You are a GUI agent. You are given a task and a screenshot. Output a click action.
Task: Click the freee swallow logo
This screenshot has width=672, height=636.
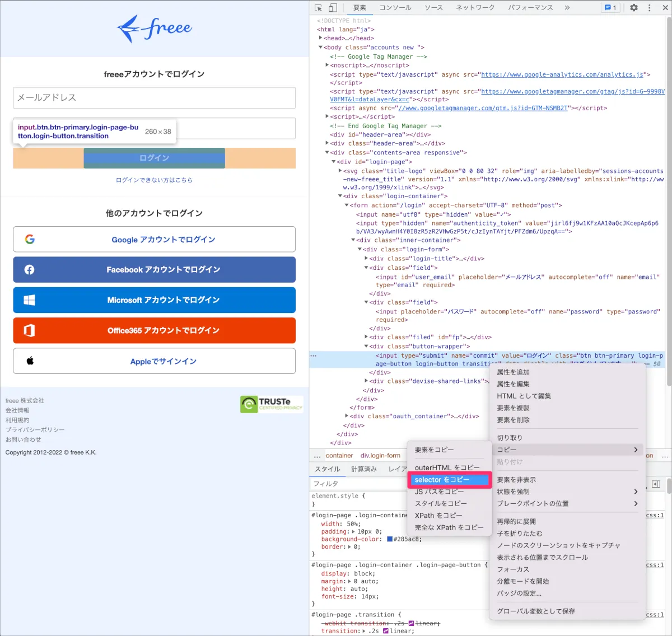click(155, 28)
